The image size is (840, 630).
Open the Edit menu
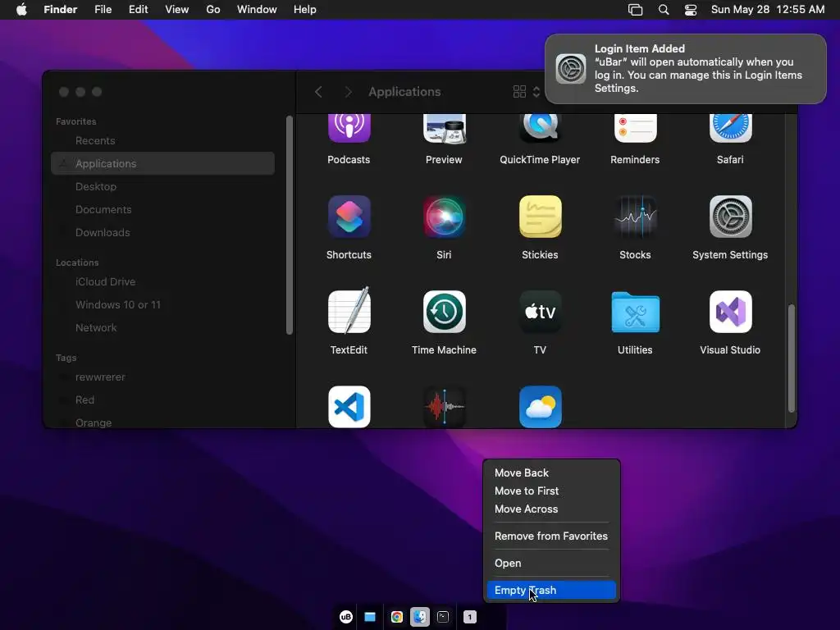[138, 10]
